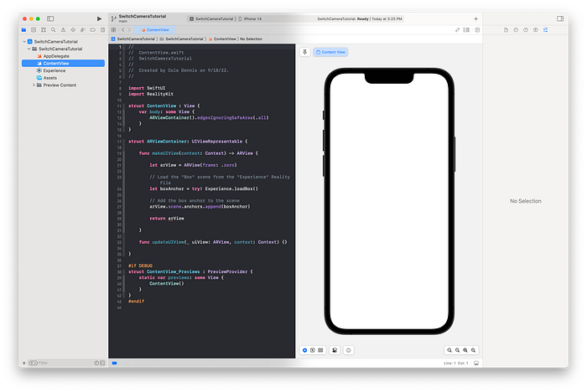Preview on physical device button
The height and width of the screenshot is (392, 587).
click(x=349, y=350)
